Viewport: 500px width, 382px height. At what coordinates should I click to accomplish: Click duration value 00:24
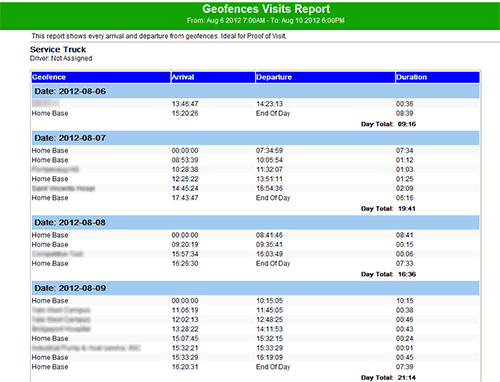pyautogui.click(x=405, y=338)
